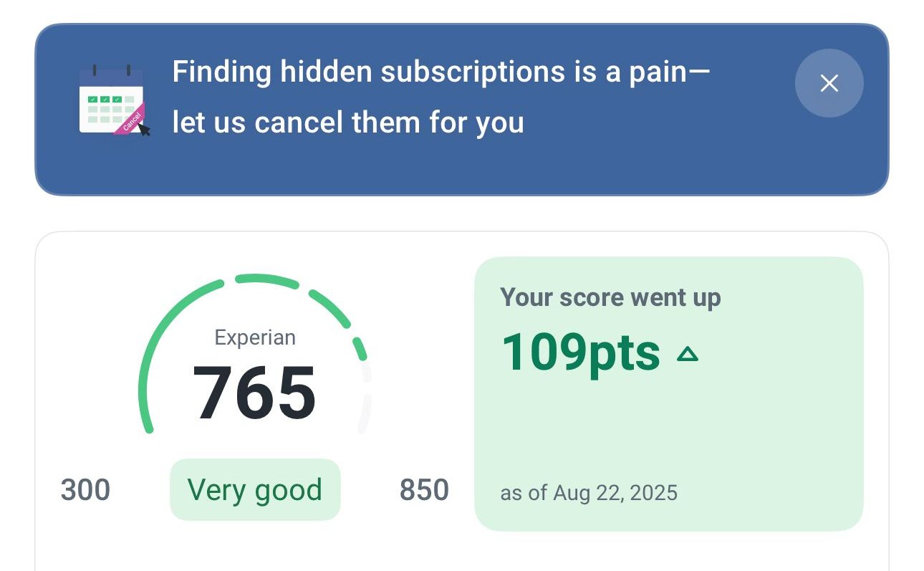Tap the green up-triangle score indicator
Screen dimensions: 924x571
(x=688, y=353)
